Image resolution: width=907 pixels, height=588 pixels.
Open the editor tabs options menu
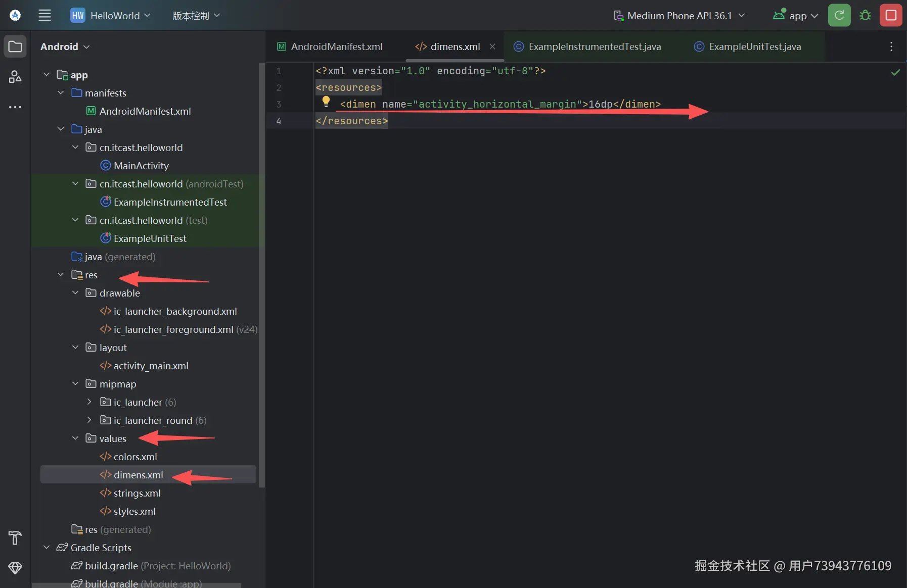pos(891,46)
